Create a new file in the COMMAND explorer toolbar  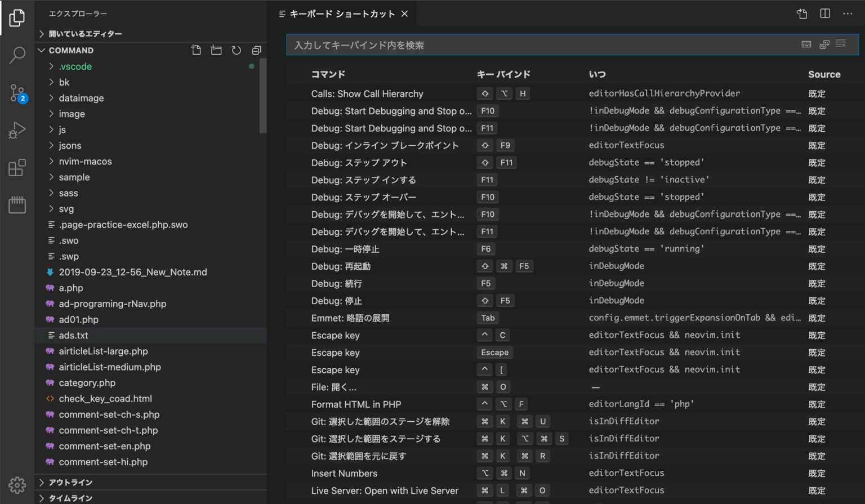(196, 50)
